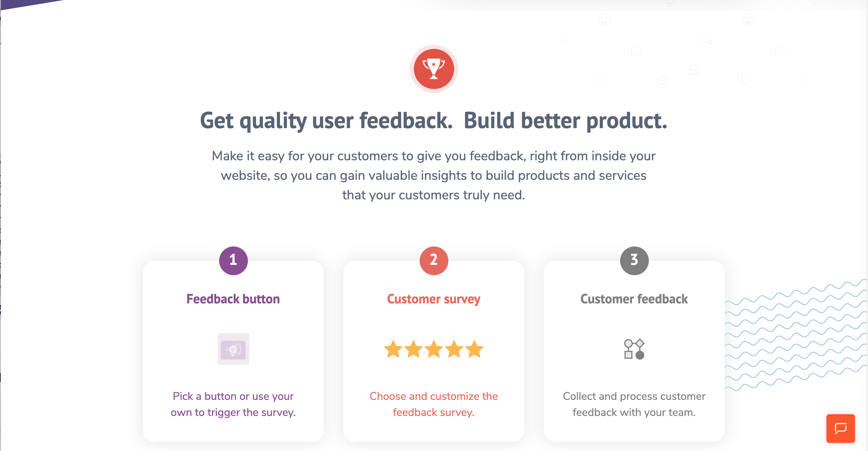Click the red trophy icon

click(434, 69)
